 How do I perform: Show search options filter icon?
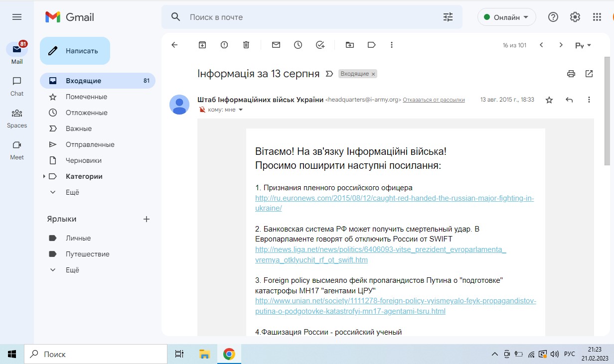coord(448,17)
